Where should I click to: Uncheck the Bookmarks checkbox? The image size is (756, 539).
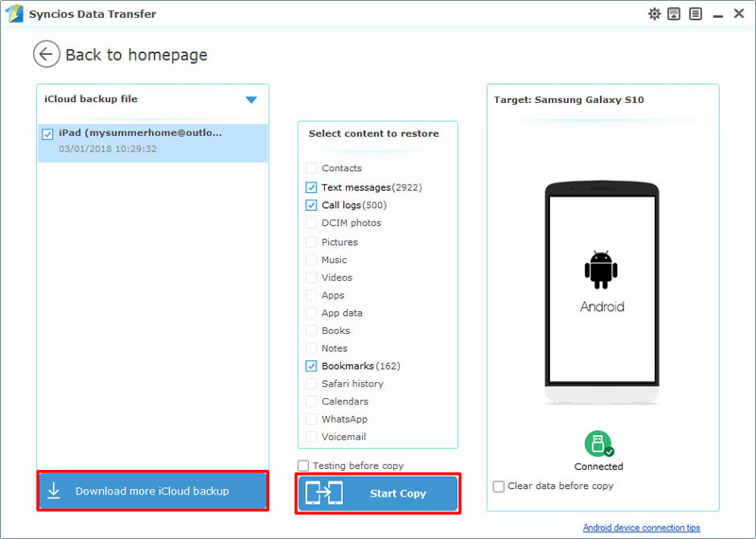pyautogui.click(x=311, y=366)
